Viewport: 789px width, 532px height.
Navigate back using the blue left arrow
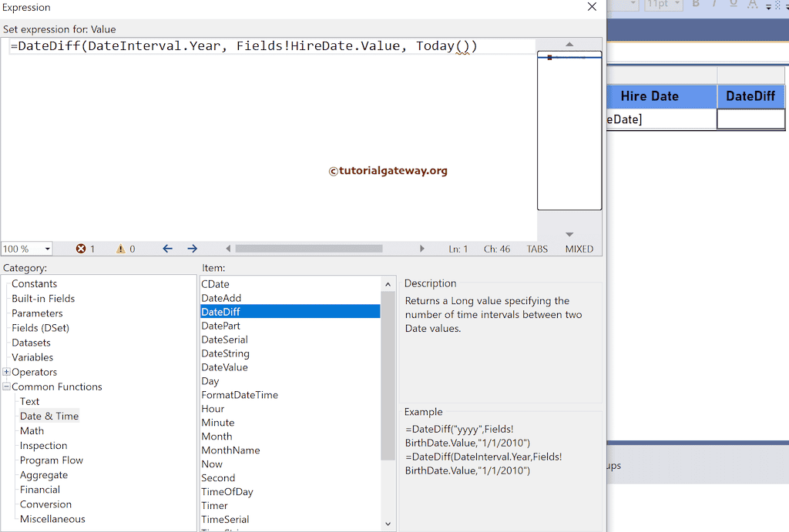tap(167, 249)
